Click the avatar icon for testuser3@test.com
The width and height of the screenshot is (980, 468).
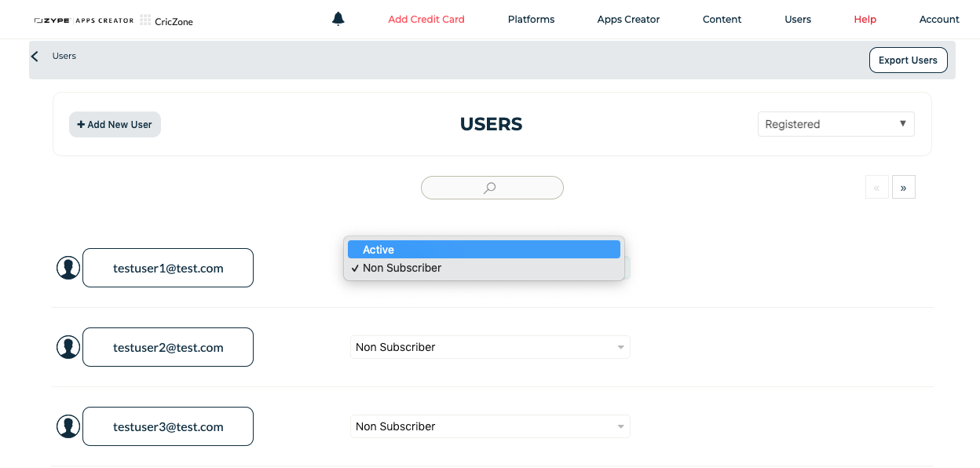(x=68, y=426)
